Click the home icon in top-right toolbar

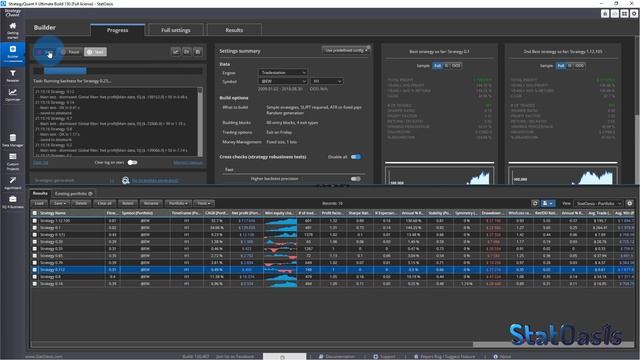click(x=605, y=13)
